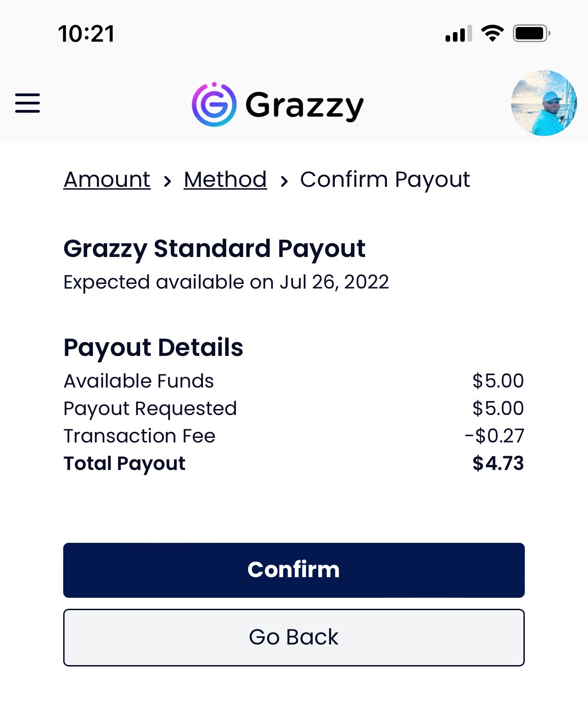Tap the battery indicator icon
Screen dimensions: 588x721
(531, 33)
